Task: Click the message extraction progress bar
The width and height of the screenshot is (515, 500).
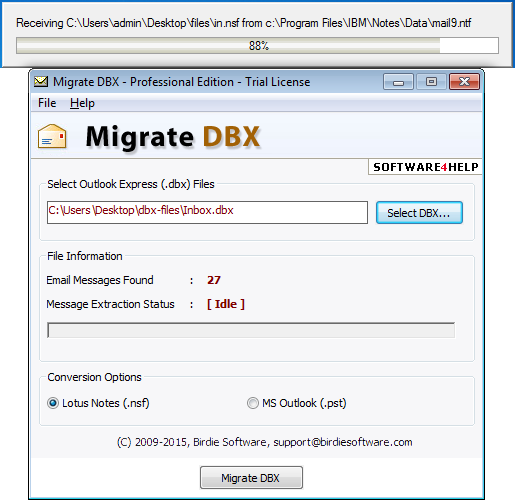Action: [251, 330]
